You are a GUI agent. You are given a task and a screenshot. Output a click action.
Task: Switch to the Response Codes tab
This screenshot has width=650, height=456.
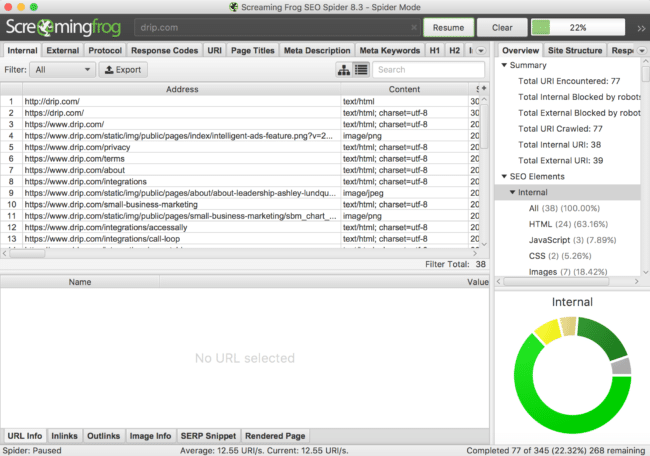(x=165, y=51)
